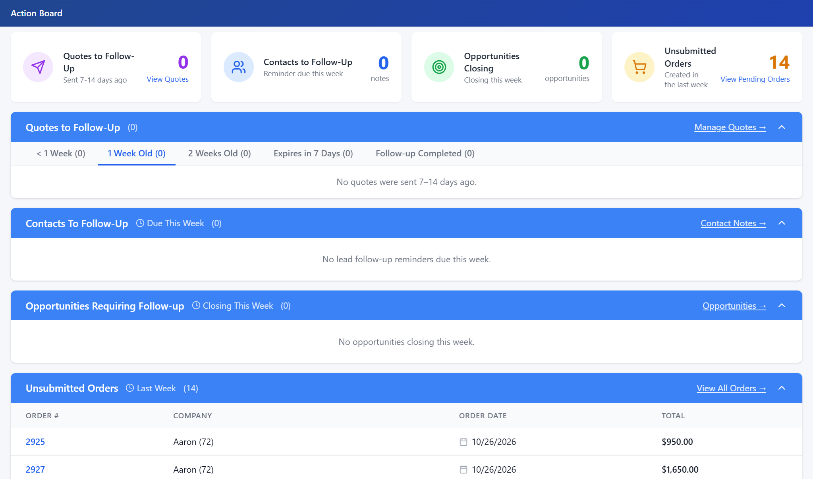Open the Opportunities link in section header

734,306
